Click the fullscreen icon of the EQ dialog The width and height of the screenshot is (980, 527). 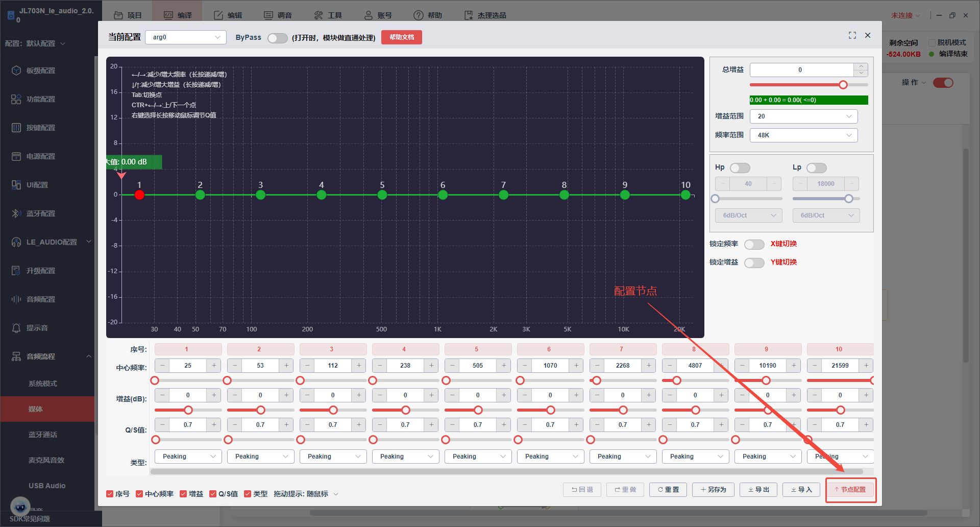click(852, 35)
